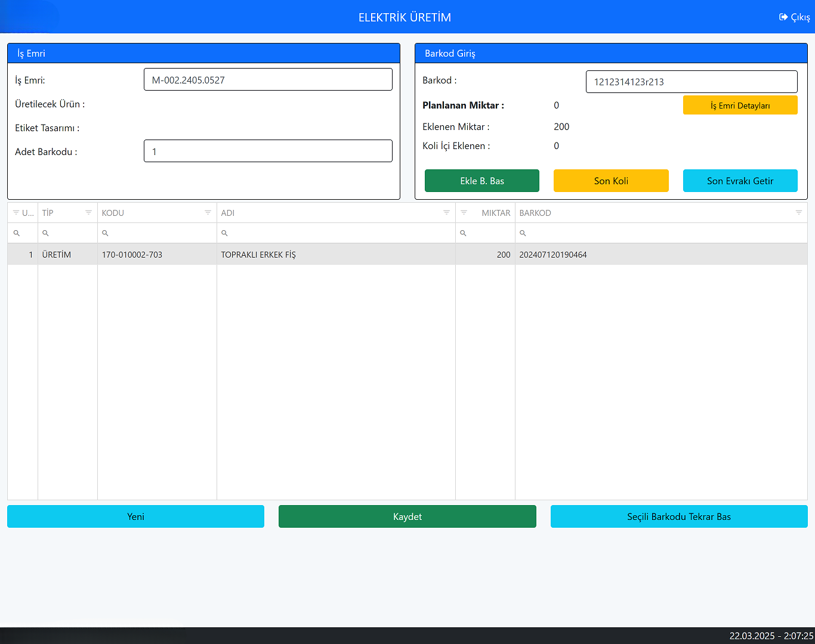Click search icon under ADI column
The image size is (815, 644).
(x=224, y=233)
